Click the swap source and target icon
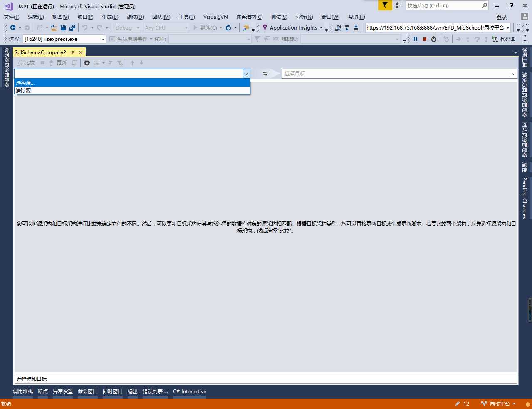Screen dimensions: 532x409 click(265, 74)
